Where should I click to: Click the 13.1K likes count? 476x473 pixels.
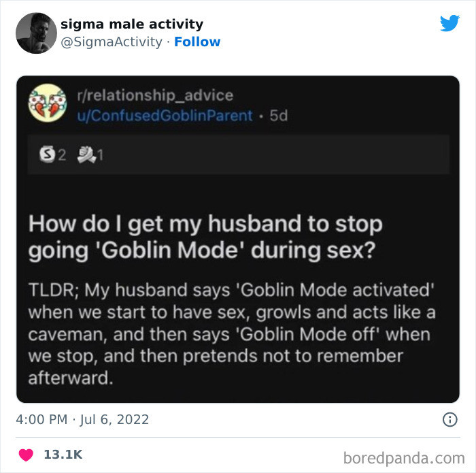point(63,454)
